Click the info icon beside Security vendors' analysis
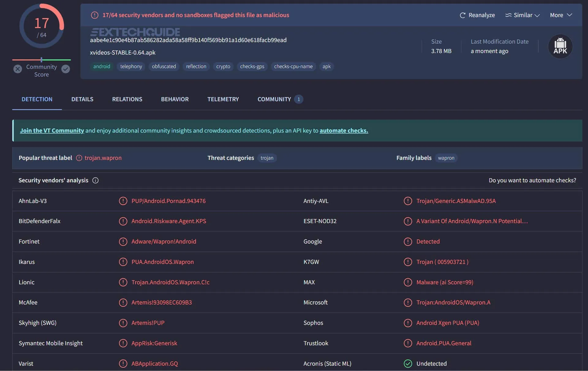 (96, 180)
